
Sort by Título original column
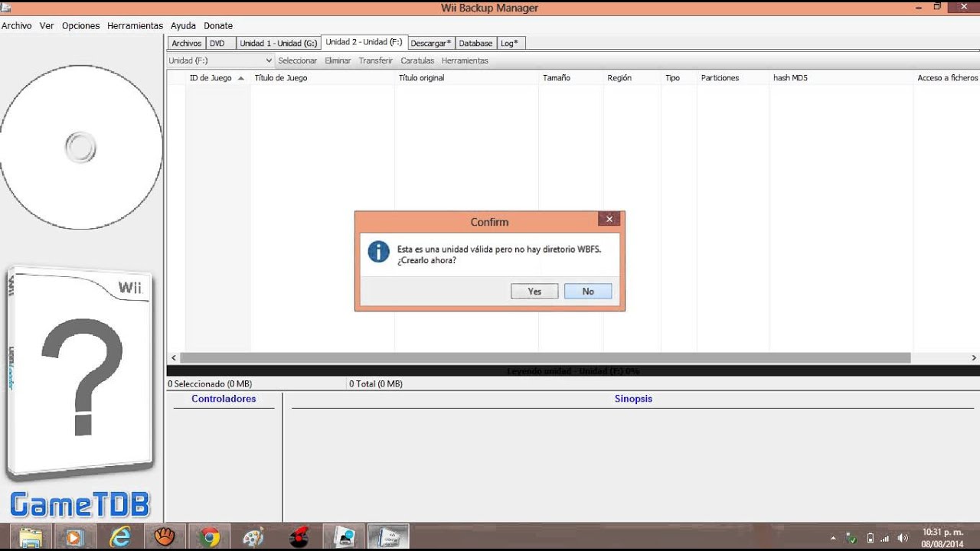[466, 78]
